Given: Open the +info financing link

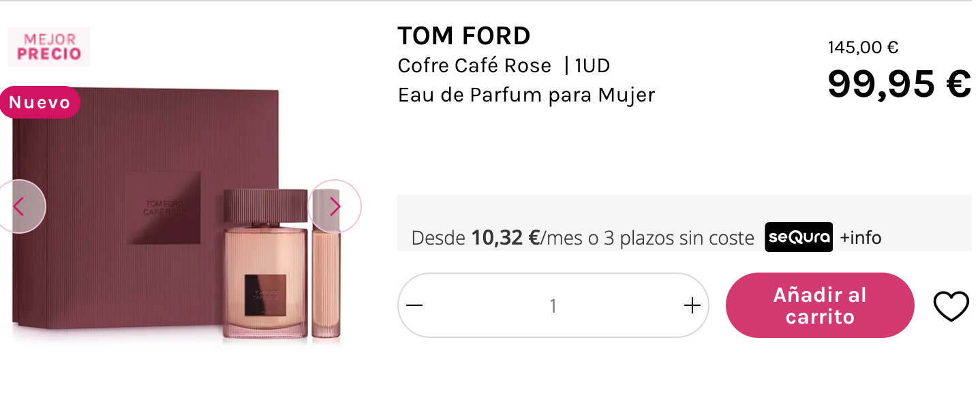Looking at the screenshot, I should pos(861,238).
